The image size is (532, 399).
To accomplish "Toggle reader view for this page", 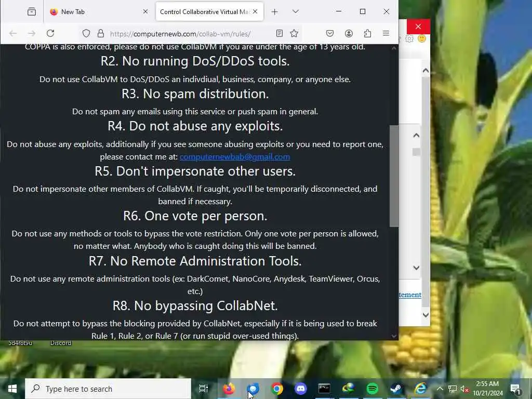I will pos(279,33).
